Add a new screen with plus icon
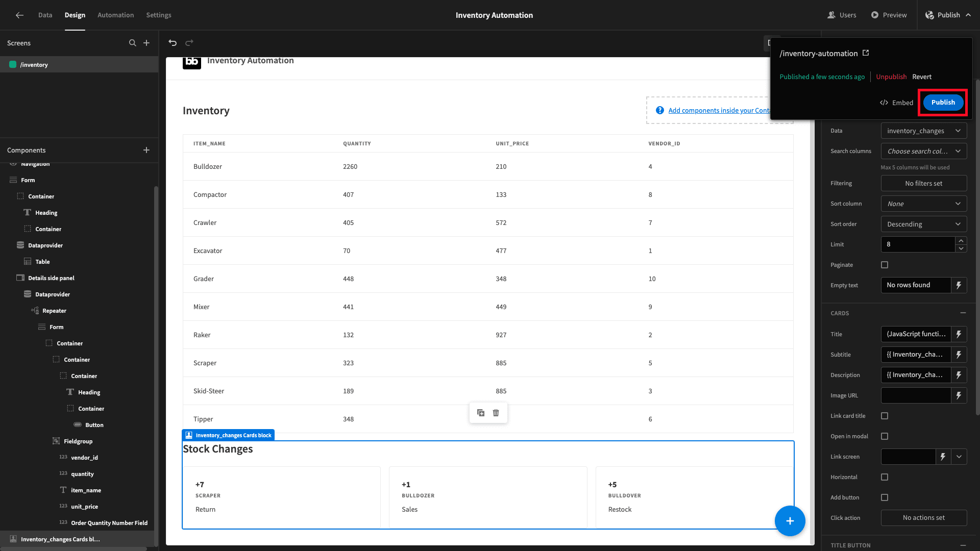980x551 pixels. (146, 43)
